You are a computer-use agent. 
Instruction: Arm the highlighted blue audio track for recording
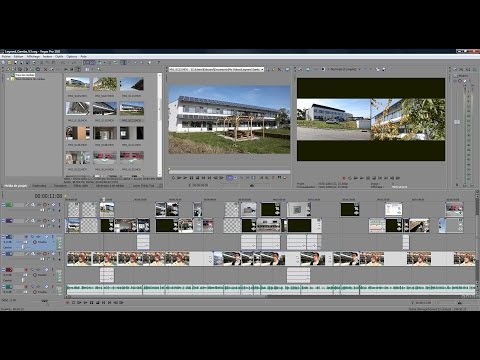[x=26, y=236]
